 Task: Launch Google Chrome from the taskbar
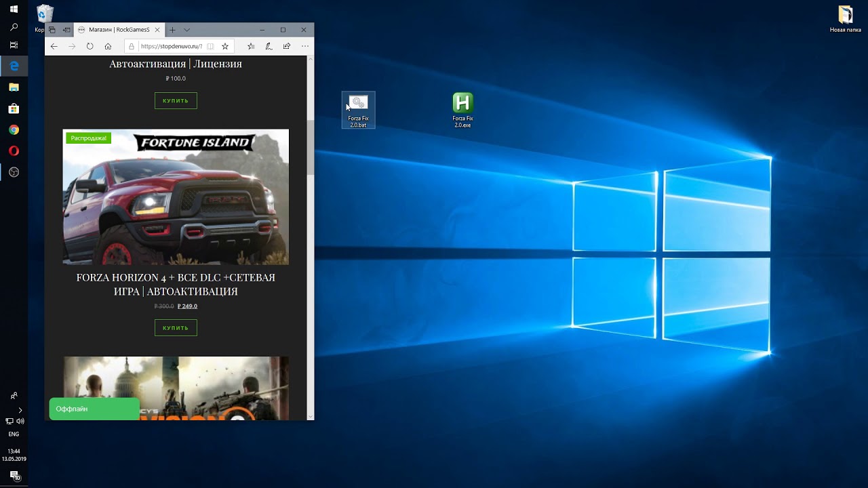tap(14, 129)
